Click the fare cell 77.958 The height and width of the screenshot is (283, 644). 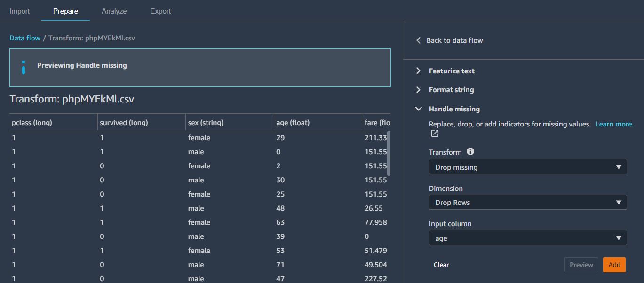point(375,222)
